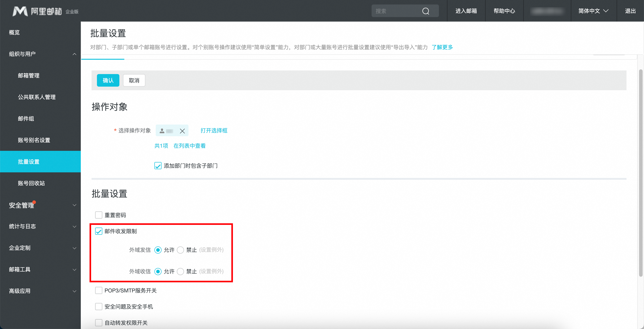The image size is (644, 329).
Task: Click the 共1项 link
Action: tap(161, 146)
